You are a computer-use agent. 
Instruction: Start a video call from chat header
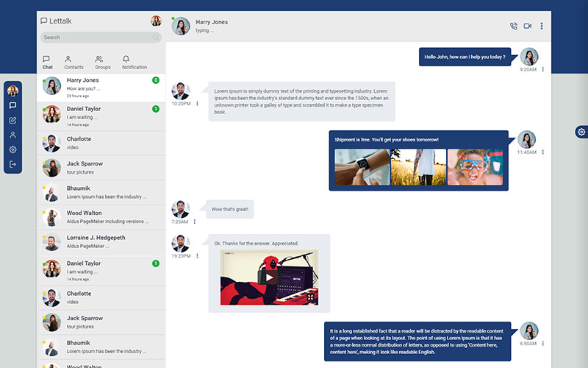528,26
